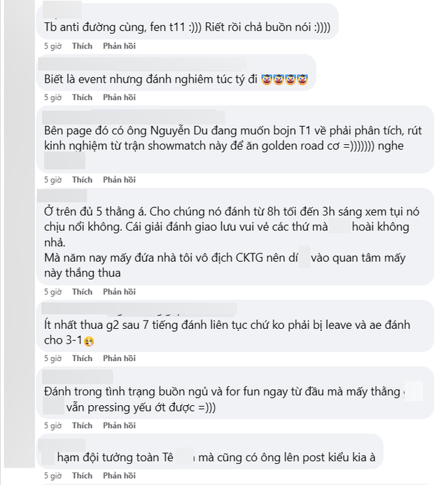The height and width of the screenshot is (485, 448).
Task: Open the "5 giờ" timestamp of the first comment
Action: (53, 45)
